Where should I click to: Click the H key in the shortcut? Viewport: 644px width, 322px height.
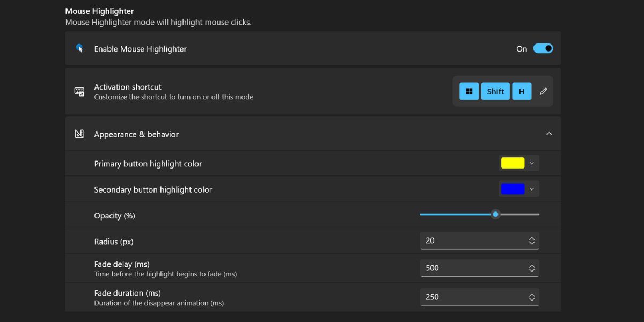click(522, 91)
